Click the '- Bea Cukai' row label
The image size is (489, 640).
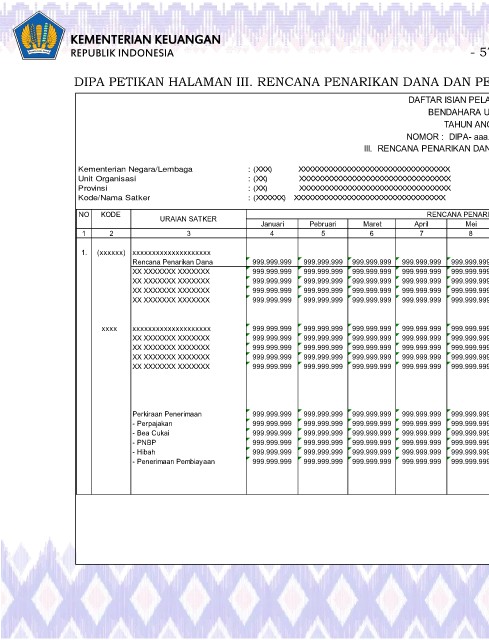151,433
